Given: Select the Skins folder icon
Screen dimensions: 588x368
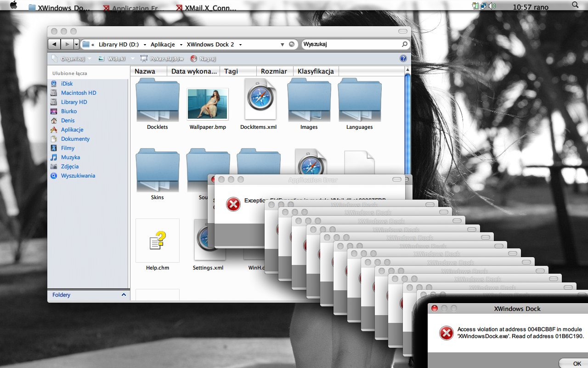Looking at the screenshot, I should click(x=158, y=171).
